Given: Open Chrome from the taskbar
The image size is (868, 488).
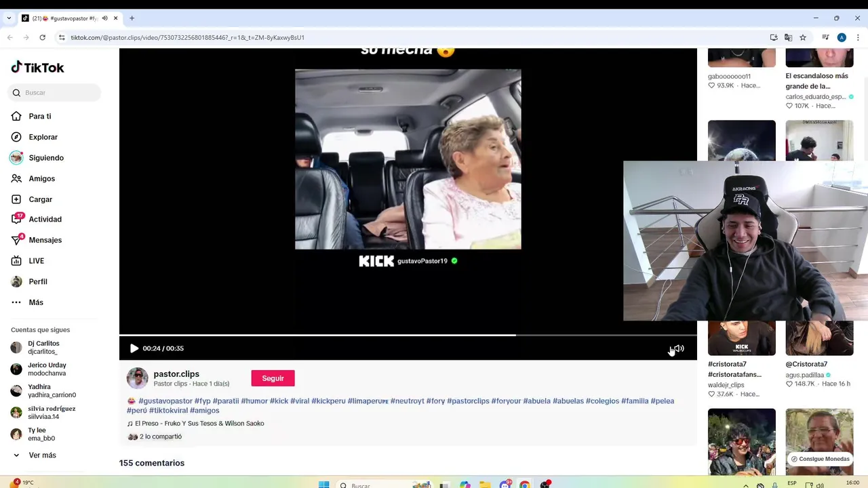Looking at the screenshot, I should coord(524,485).
